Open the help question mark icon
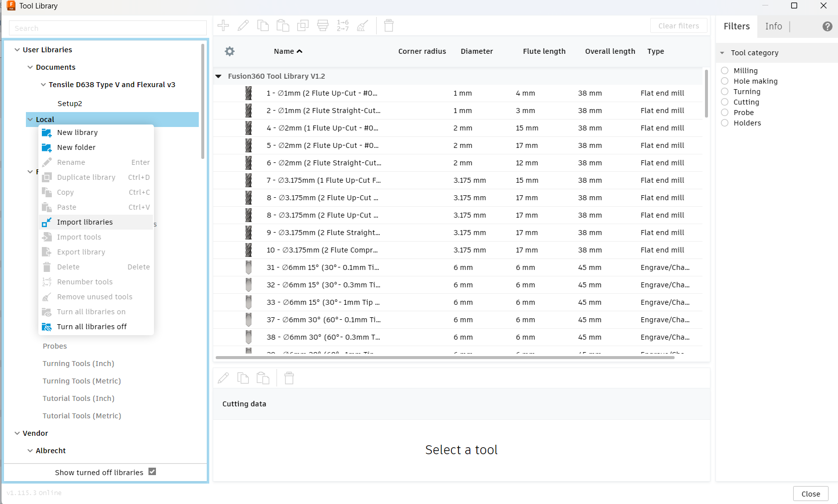838x504 pixels. (x=828, y=26)
